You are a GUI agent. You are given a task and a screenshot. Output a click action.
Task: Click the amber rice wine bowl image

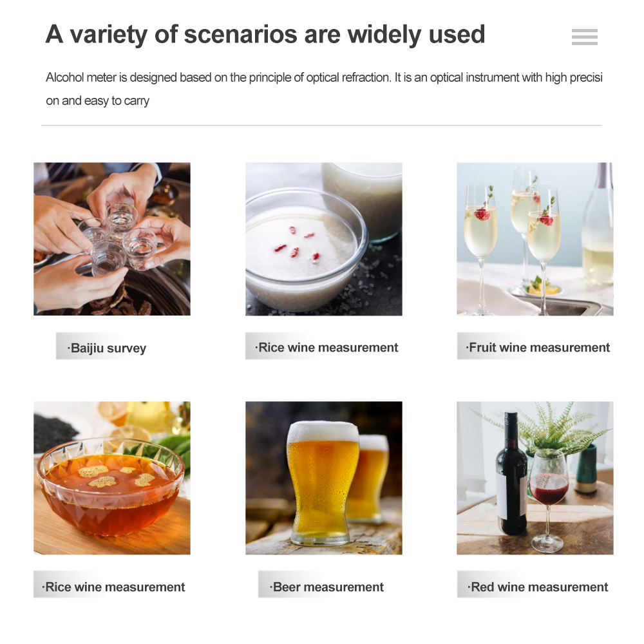[x=111, y=478]
